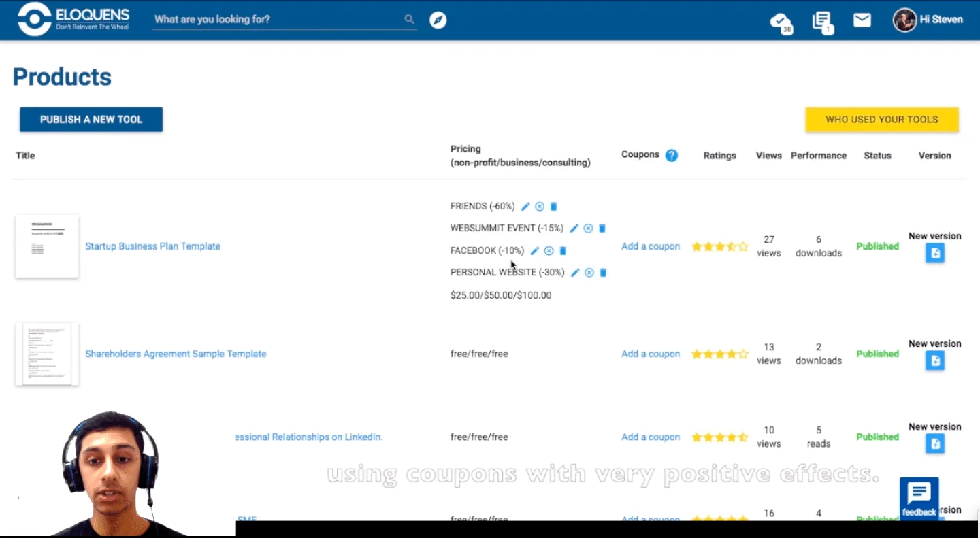Screen dimensions: 980x538
Task: Deactivate the FRIENDS (-60%) coupon
Action: coord(540,206)
